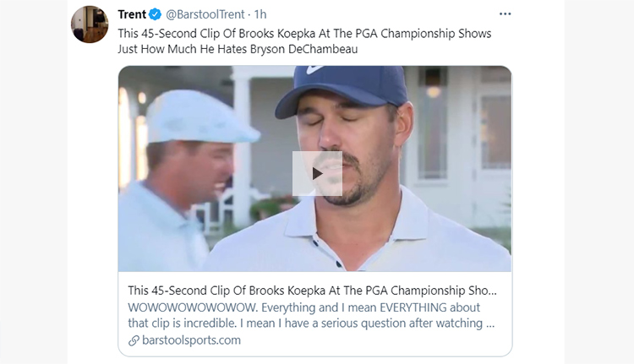Click the 'EVERYTHING about' text in card
The width and height of the screenshot is (634, 364).
[x=429, y=307]
